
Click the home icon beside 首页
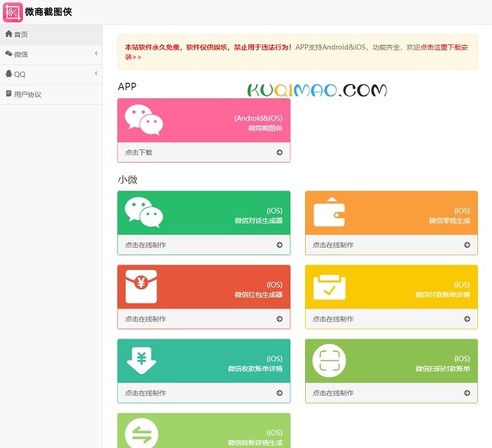coord(9,34)
